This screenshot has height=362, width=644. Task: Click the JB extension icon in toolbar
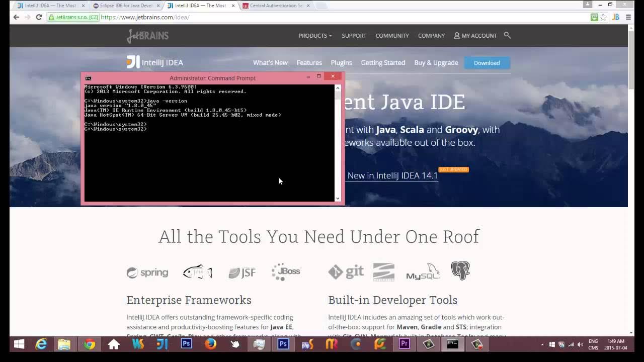pos(616,17)
